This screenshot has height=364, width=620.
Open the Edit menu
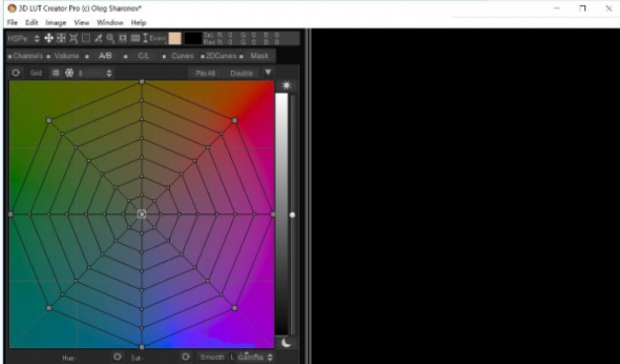tap(32, 23)
